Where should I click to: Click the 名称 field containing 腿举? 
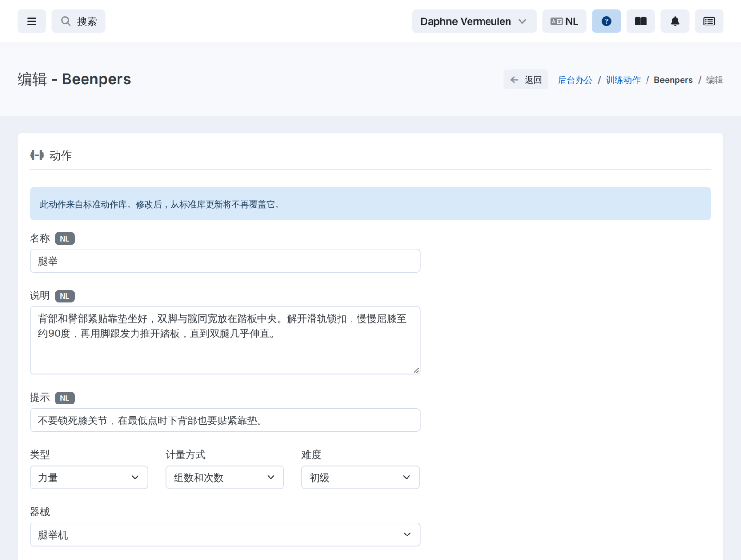pyautogui.click(x=225, y=261)
